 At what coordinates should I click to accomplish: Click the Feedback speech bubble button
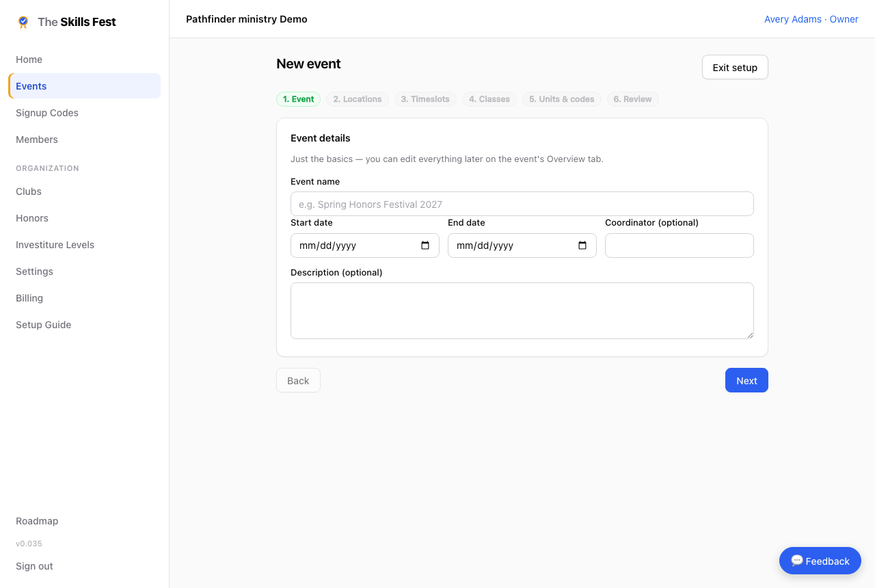coord(820,561)
